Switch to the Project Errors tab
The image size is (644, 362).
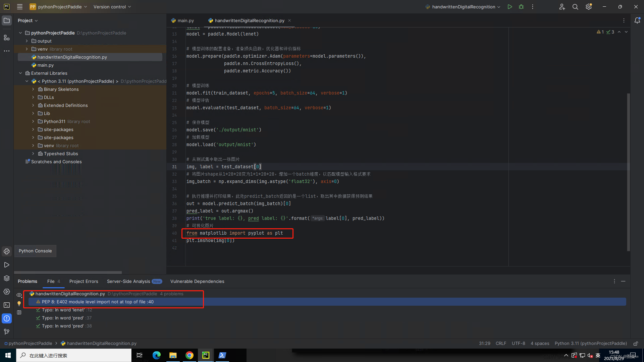(x=84, y=282)
